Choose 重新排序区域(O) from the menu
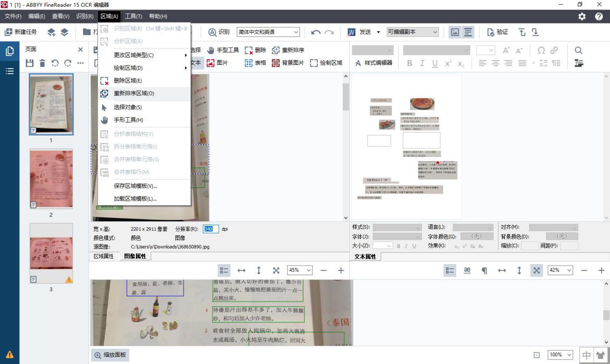Viewport: 610px width, 364px height. [x=144, y=94]
